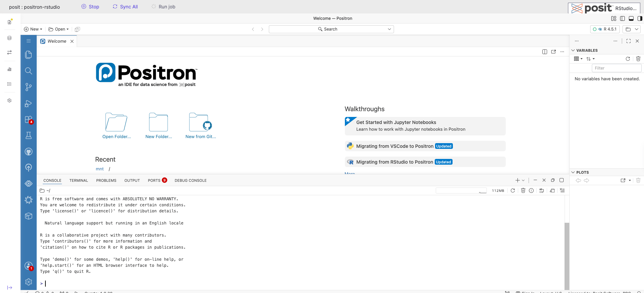644x293 pixels.
Task: Open the Run and Debug view
Action: point(29,103)
